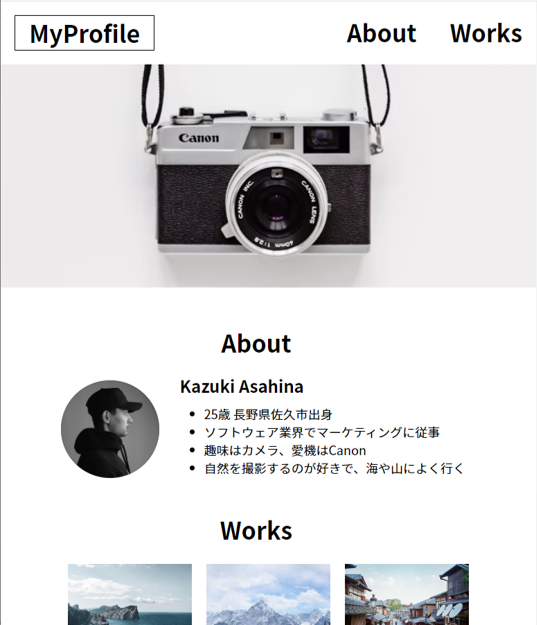Click the MyProfile logo box
The width and height of the screenshot is (537, 625).
(x=85, y=33)
